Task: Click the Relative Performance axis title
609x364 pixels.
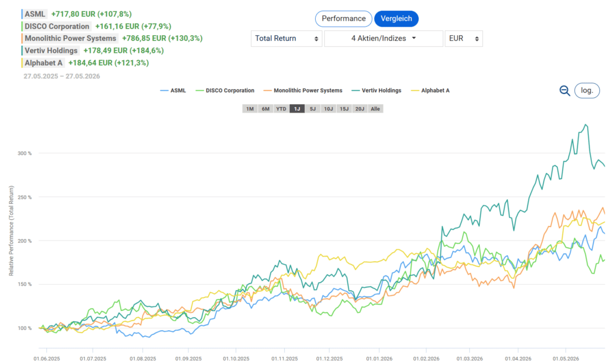Action: (x=11, y=231)
